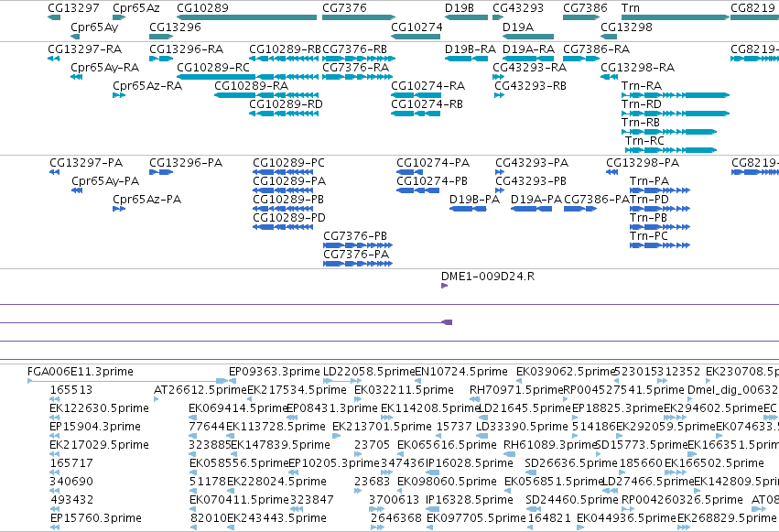
Task: Click protein CG10289-PD label
Action: click(289, 218)
